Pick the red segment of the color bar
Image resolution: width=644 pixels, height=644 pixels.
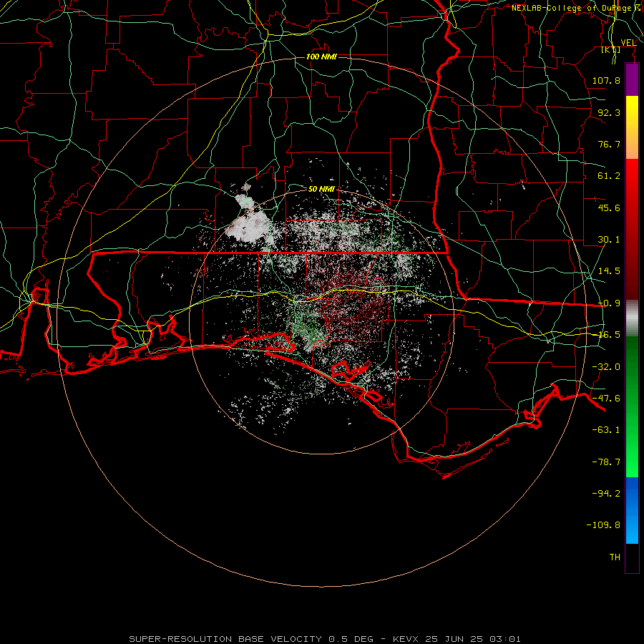tap(632, 229)
